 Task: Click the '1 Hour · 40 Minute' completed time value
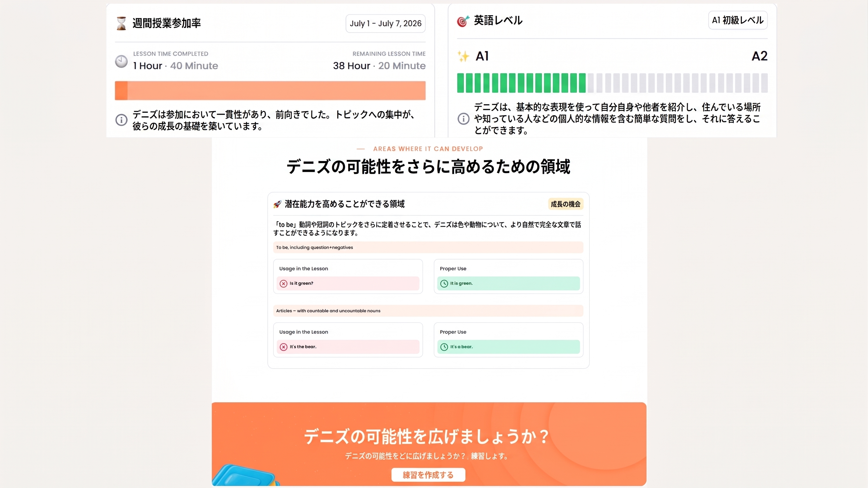pos(175,66)
